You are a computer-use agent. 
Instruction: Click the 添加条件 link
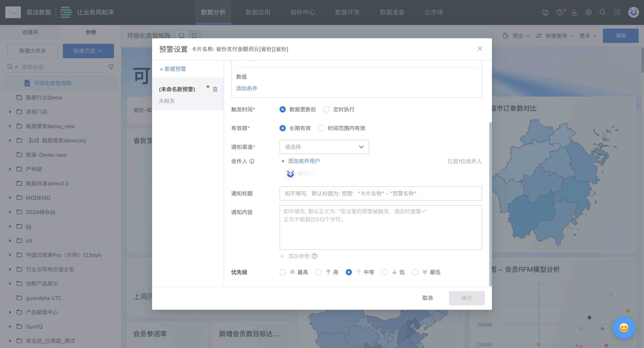[x=246, y=88]
